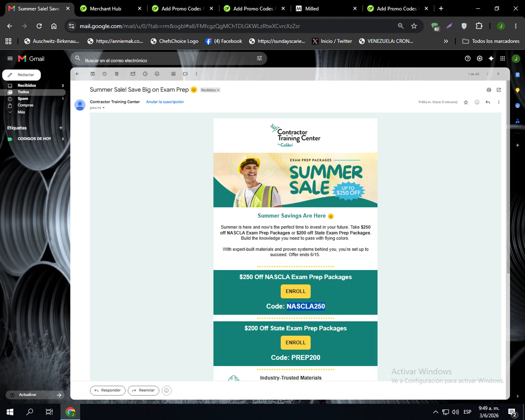Open Google Keep side panel icon

[517, 90]
